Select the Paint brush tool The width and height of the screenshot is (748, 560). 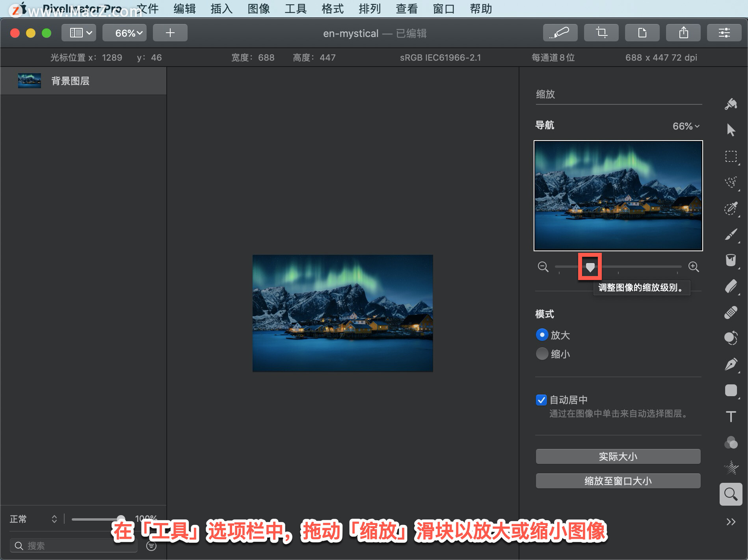pyautogui.click(x=731, y=234)
